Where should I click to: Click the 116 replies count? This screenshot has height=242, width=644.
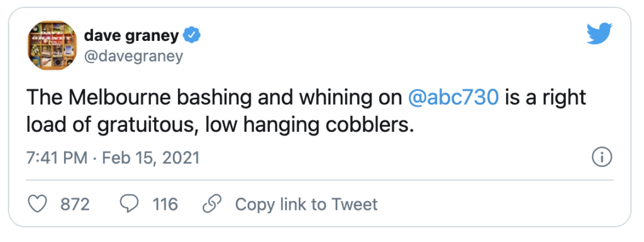click(x=165, y=205)
